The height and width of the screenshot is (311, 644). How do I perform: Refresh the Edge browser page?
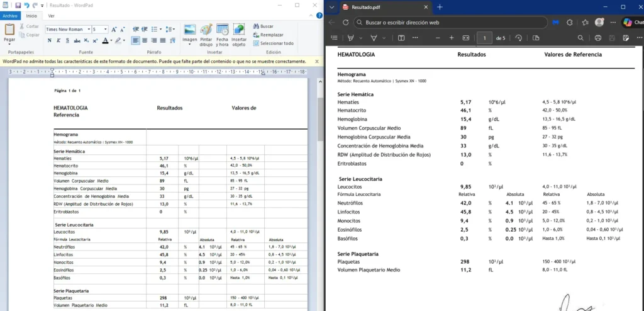click(x=345, y=22)
